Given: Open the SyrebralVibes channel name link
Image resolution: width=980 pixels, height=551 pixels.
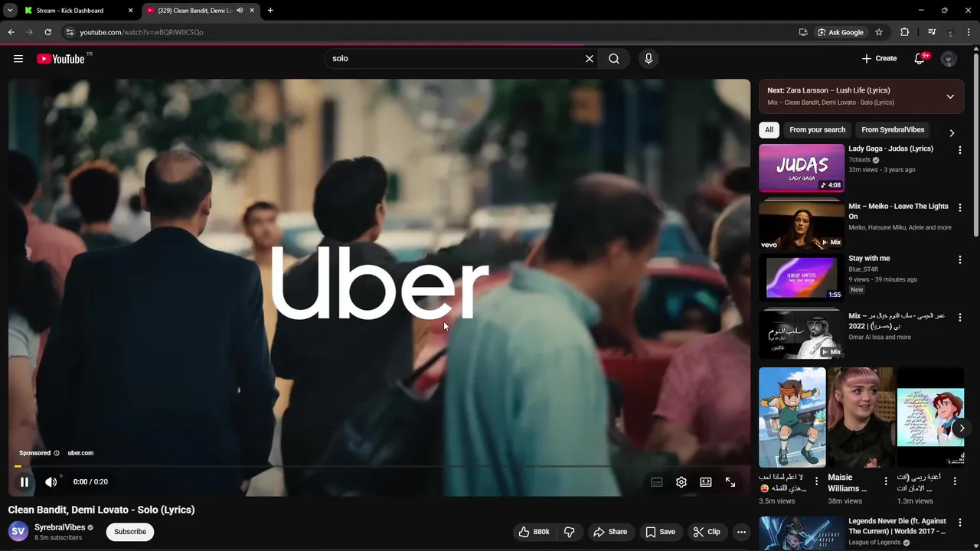Looking at the screenshot, I should (60, 527).
